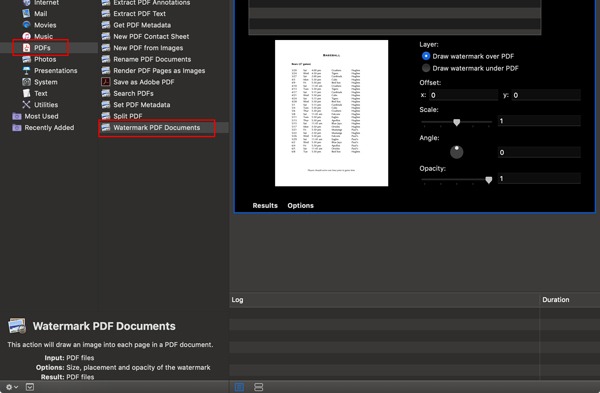Image resolution: width=600 pixels, height=393 pixels.
Task: Select the Movies category icon
Action: 26,25
